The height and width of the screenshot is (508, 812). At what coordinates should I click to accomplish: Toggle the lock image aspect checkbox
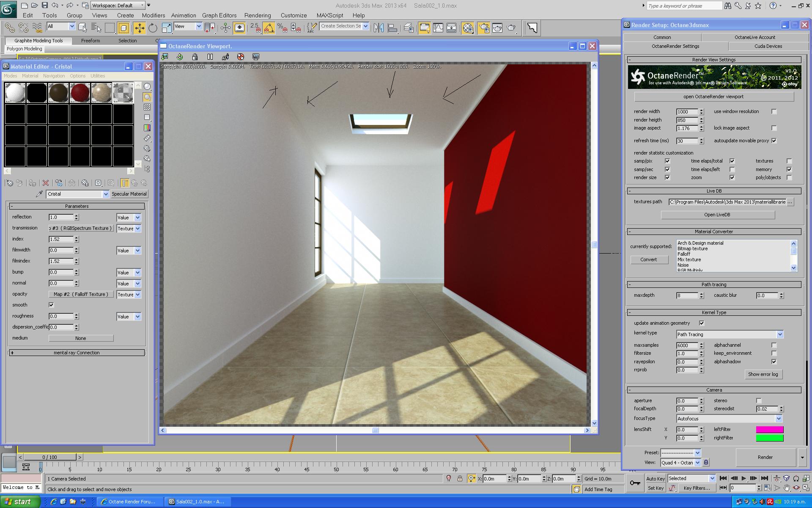pyautogui.click(x=774, y=128)
